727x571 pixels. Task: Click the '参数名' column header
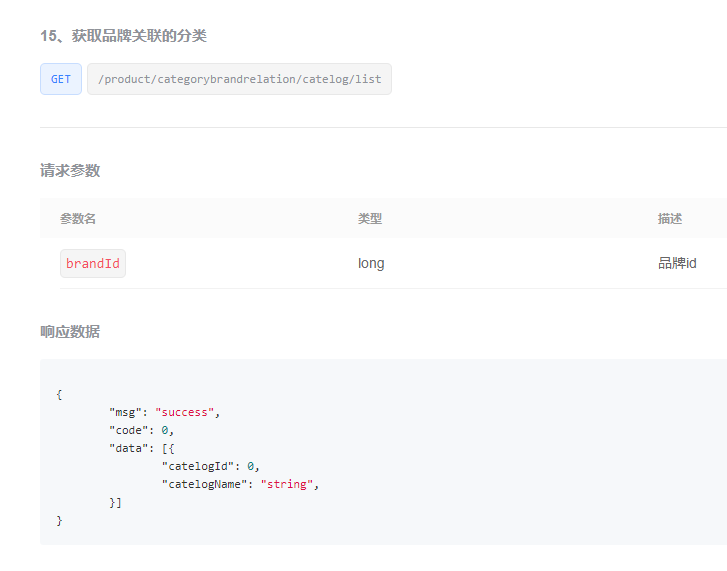click(x=78, y=218)
